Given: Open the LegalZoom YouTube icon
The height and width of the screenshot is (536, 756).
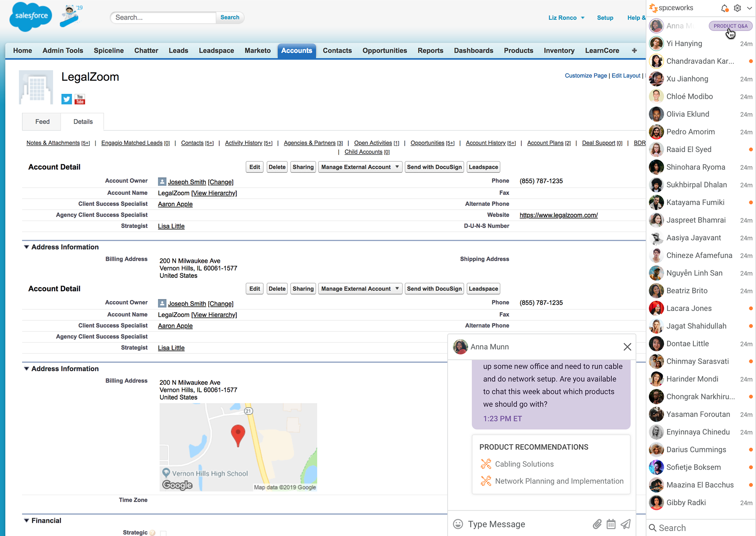Looking at the screenshot, I should [80, 99].
